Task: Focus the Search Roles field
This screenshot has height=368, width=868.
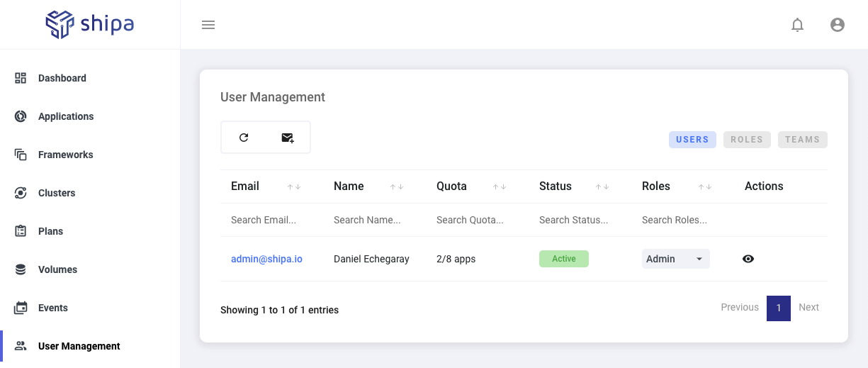Action: 683,220
